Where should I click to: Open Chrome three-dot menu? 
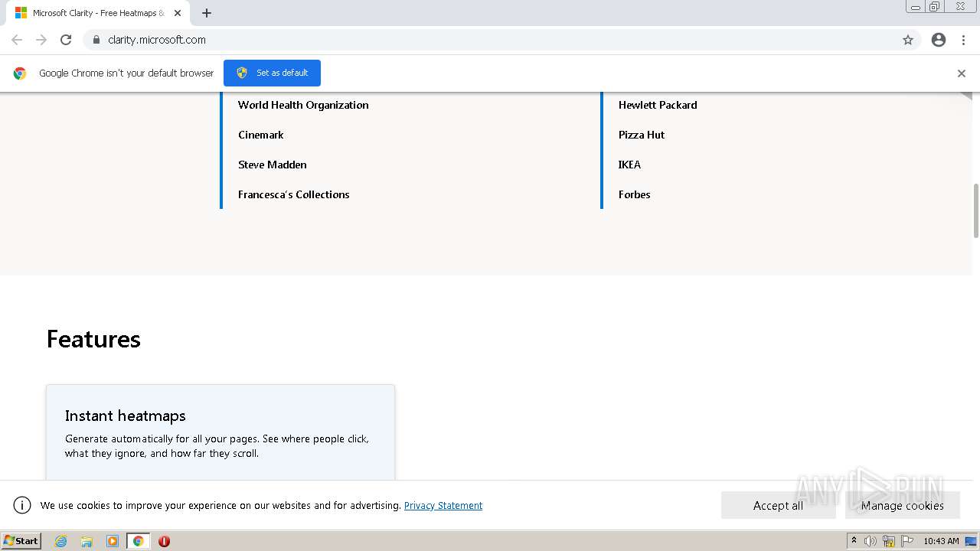click(963, 40)
